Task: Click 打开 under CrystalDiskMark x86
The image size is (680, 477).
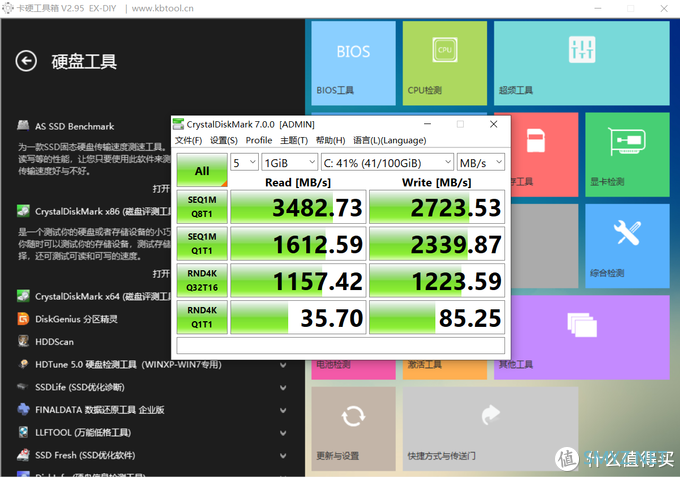Action: pyautogui.click(x=161, y=274)
